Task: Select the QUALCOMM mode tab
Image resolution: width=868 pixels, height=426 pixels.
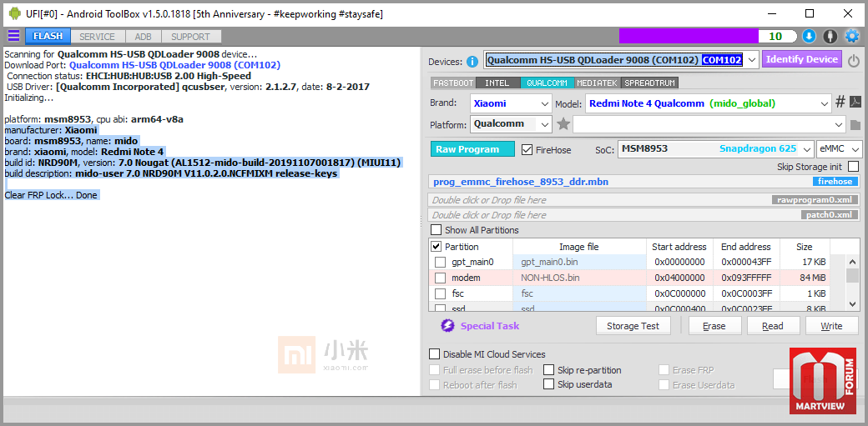Action: pyautogui.click(x=547, y=83)
